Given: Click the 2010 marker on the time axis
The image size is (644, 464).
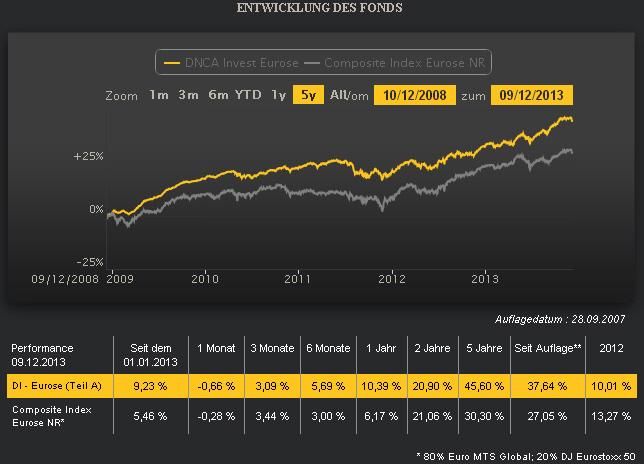Looking at the screenshot, I should 205,279.
